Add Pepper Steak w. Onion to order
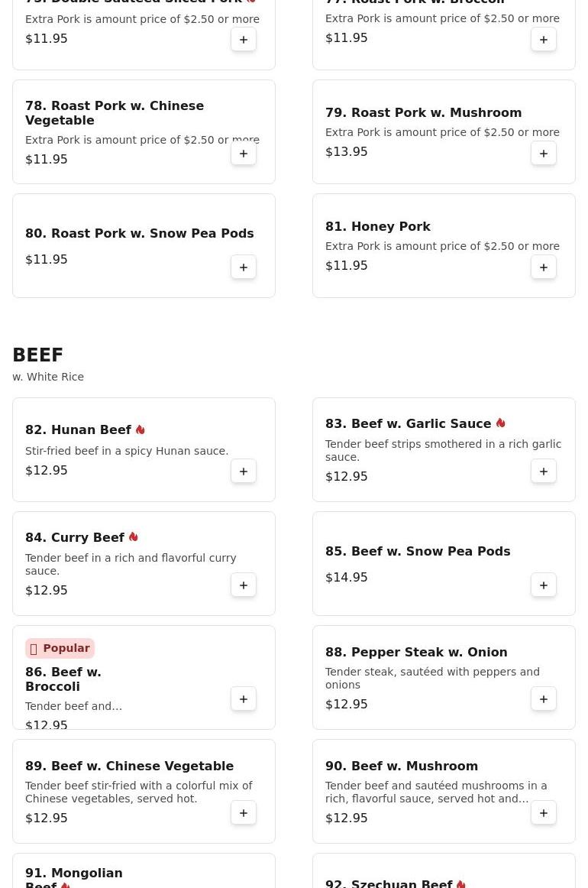This screenshot has width=588, height=888. [x=544, y=699]
